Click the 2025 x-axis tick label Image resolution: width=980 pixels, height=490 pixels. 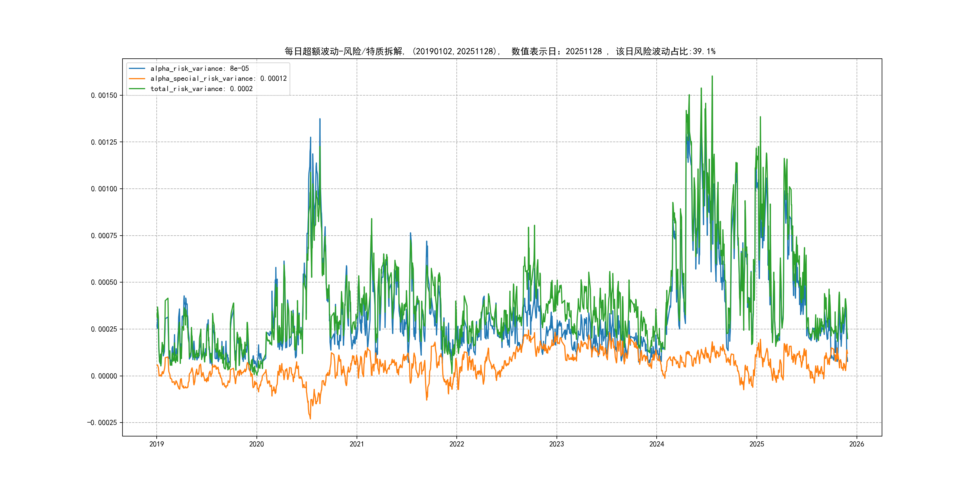(757, 444)
